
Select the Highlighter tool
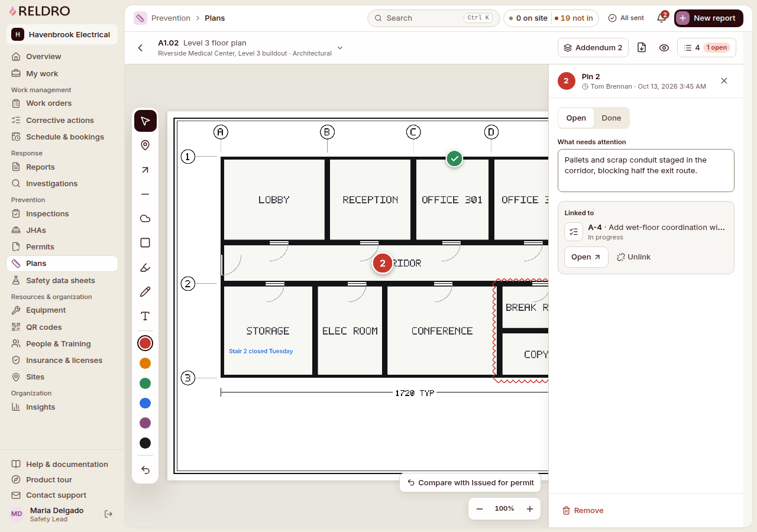[x=145, y=267]
